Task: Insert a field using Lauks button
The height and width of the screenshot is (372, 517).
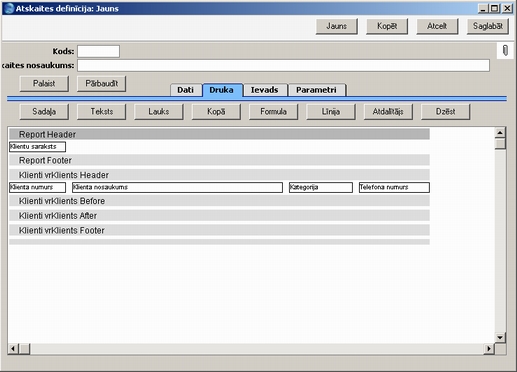Action: pyautogui.click(x=159, y=111)
